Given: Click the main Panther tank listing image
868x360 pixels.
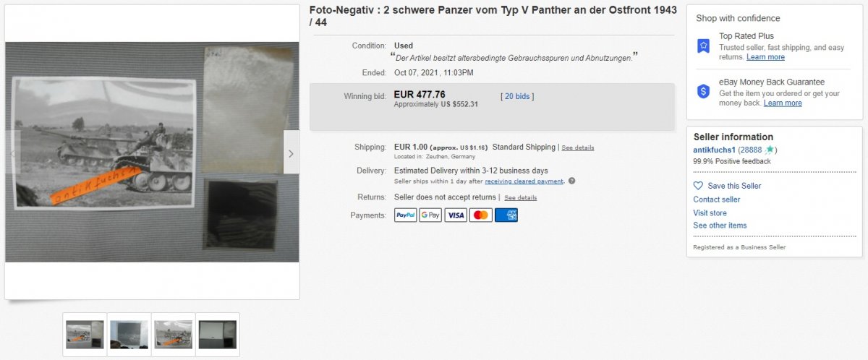Looking at the screenshot, I should click(x=152, y=152).
